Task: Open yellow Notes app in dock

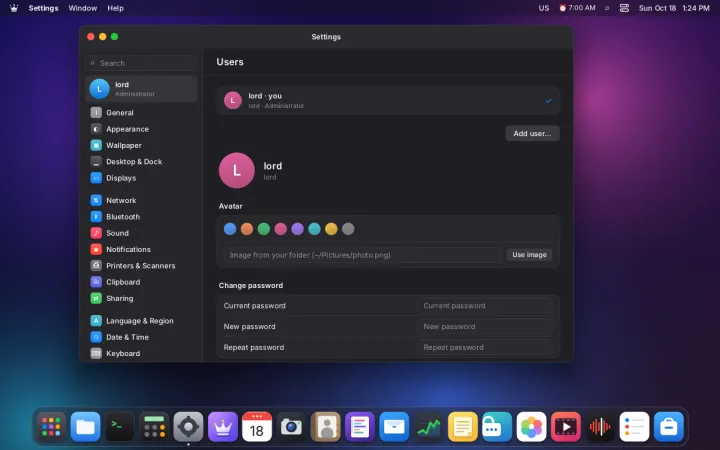Action: point(462,427)
